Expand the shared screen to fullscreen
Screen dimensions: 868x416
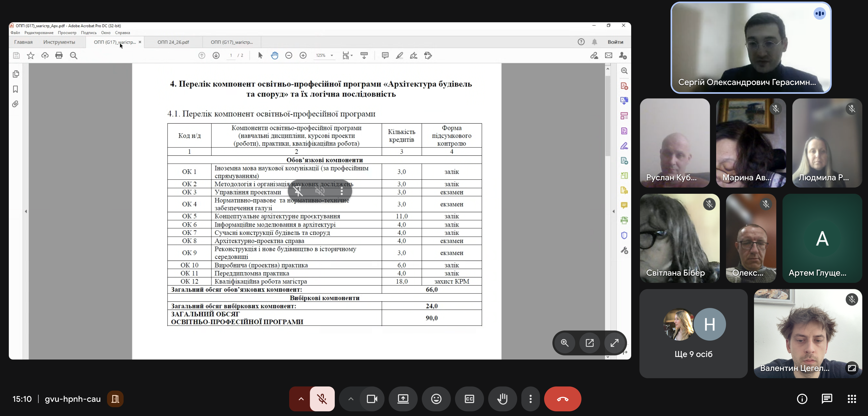click(614, 343)
